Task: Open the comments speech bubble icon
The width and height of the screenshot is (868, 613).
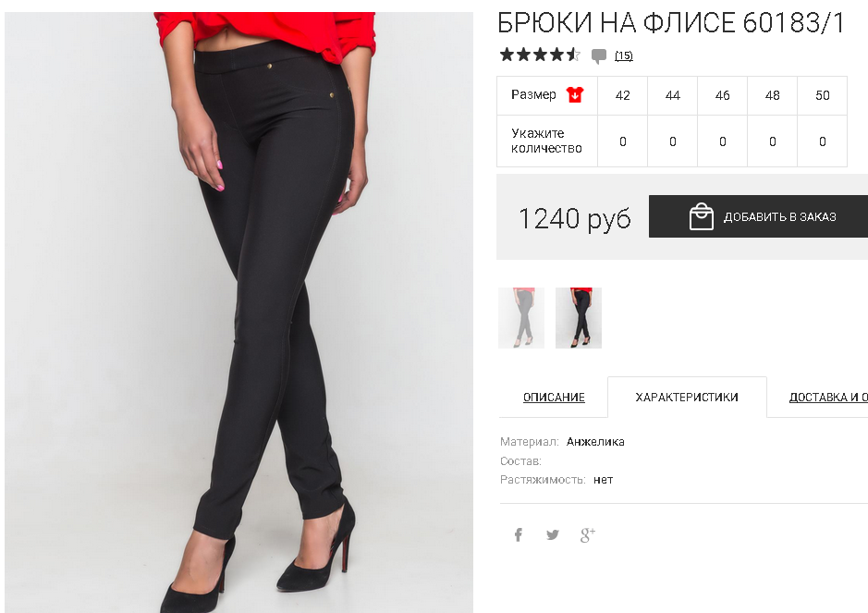Action: coord(598,55)
